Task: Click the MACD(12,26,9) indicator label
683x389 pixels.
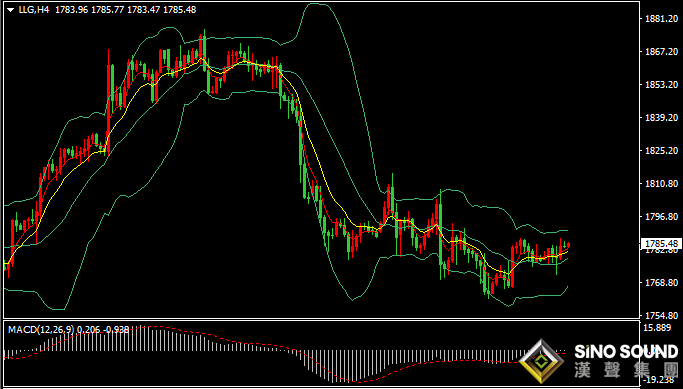Action: click(41, 330)
